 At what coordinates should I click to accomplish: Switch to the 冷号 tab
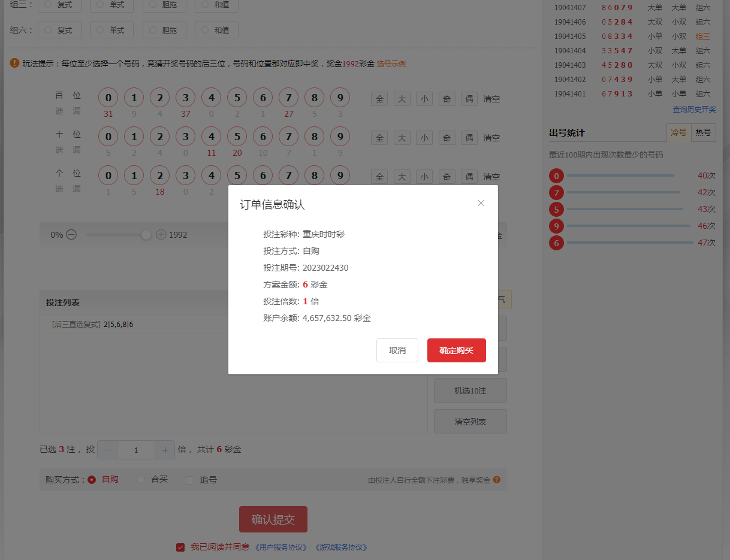[x=678, y=132]
